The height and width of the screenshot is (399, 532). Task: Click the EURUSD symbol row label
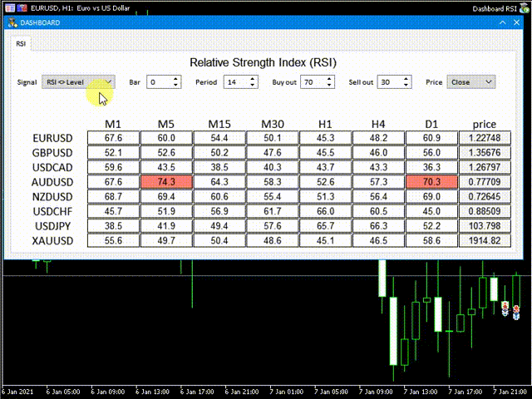click(x=52, y=138)
